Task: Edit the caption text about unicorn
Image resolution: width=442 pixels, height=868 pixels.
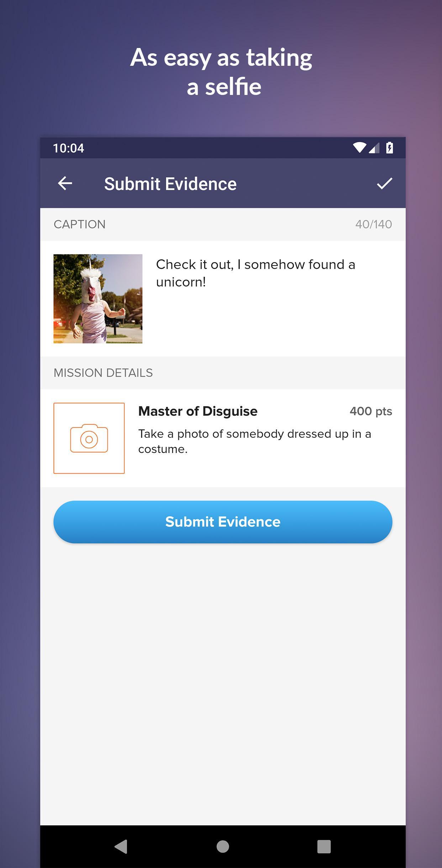Action: coord(256,273)
